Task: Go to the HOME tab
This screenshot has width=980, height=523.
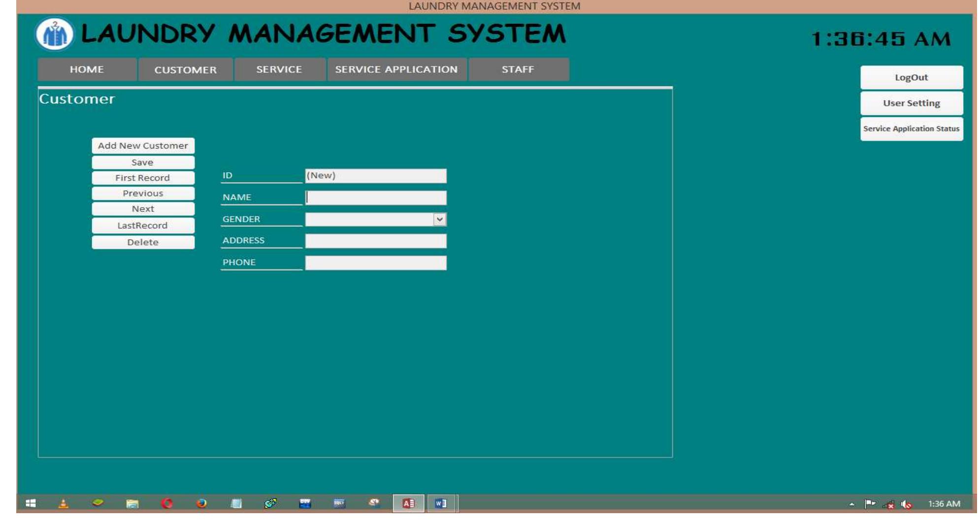Action: point(87,69)
